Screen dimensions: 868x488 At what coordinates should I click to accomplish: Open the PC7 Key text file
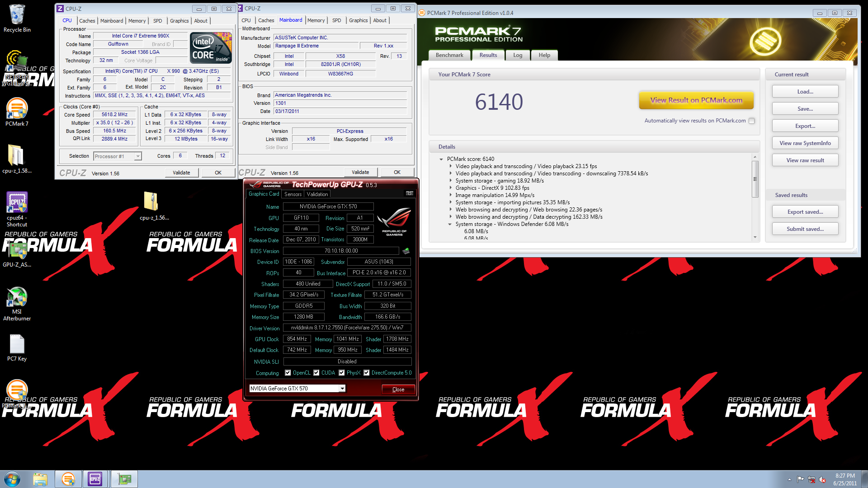[17, 348]
